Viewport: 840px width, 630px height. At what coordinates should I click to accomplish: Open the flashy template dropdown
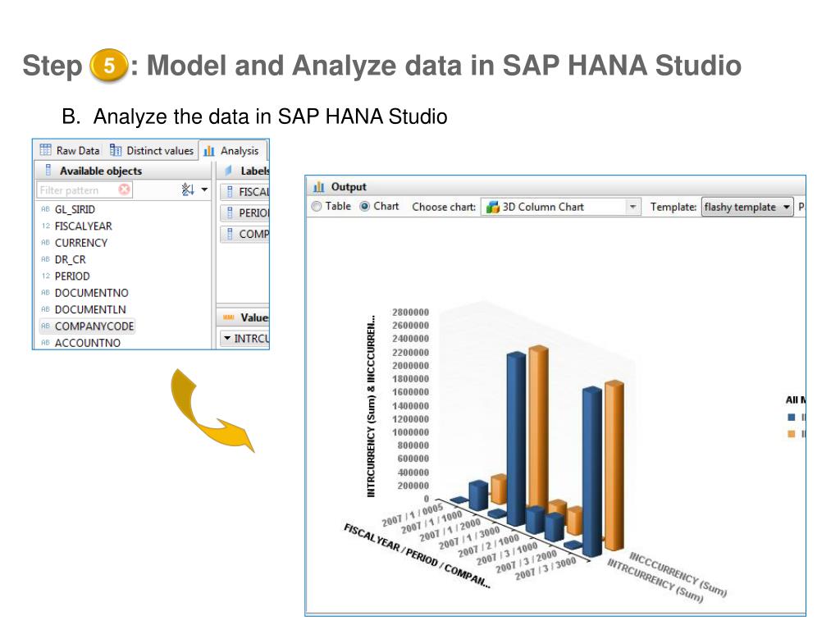click(746, 207)
